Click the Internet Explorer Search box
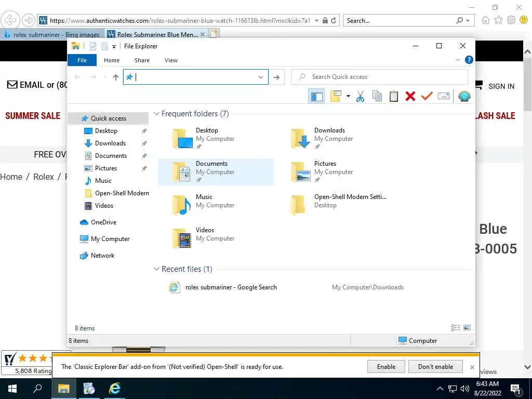 click(x=400, y=20)
